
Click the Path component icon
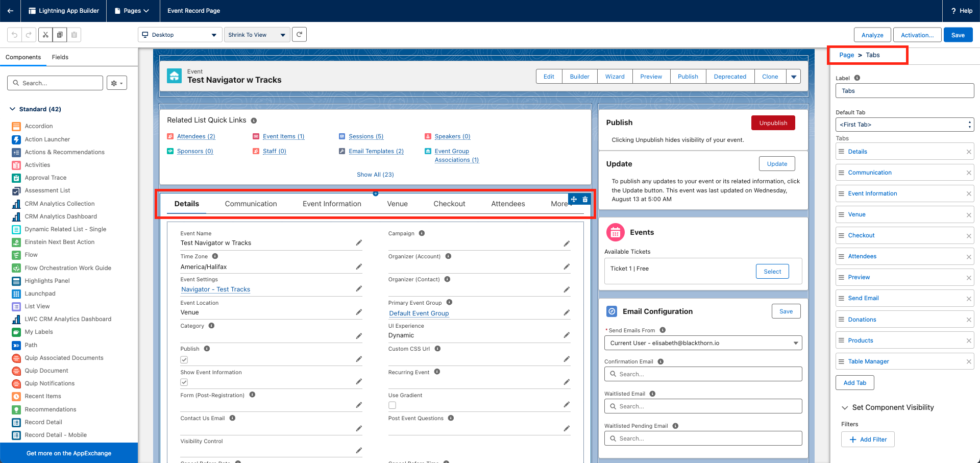pos(16,345)
